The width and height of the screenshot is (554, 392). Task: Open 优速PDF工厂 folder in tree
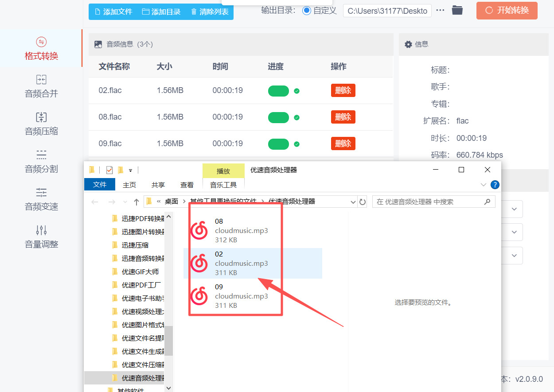pos(141,285)
